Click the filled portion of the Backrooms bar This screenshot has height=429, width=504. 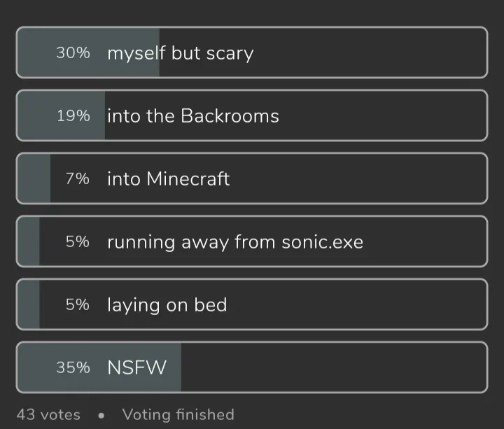[x=61, y=115]
